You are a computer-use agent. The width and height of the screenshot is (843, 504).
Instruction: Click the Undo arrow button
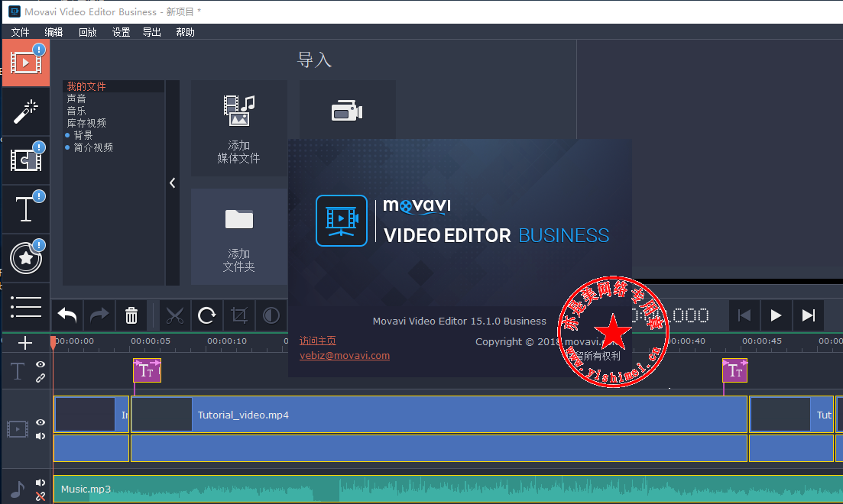click(x=67, y=315)
